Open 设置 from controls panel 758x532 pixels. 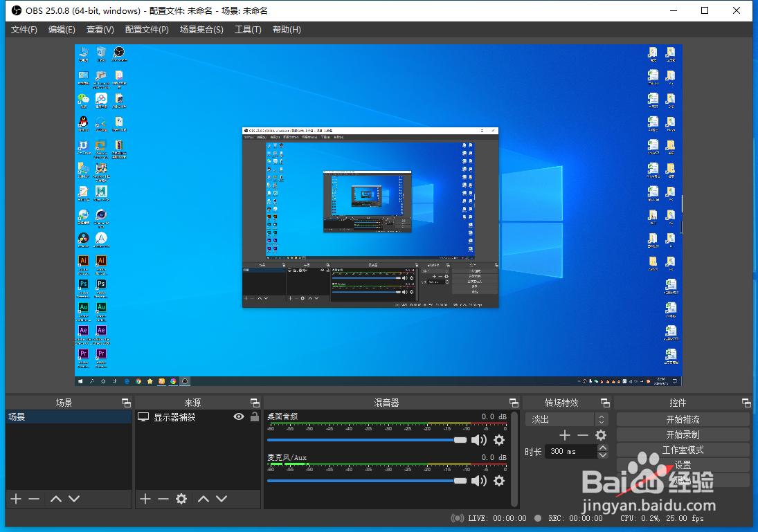(x=683, y=465)
